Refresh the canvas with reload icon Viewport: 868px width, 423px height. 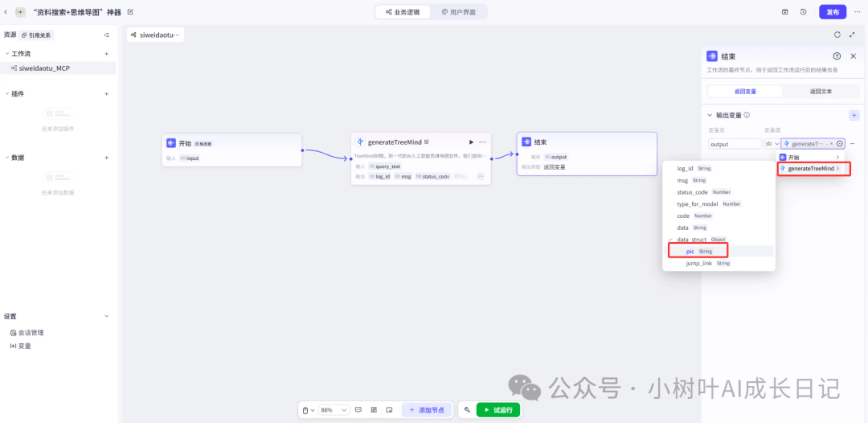point(837,35)
